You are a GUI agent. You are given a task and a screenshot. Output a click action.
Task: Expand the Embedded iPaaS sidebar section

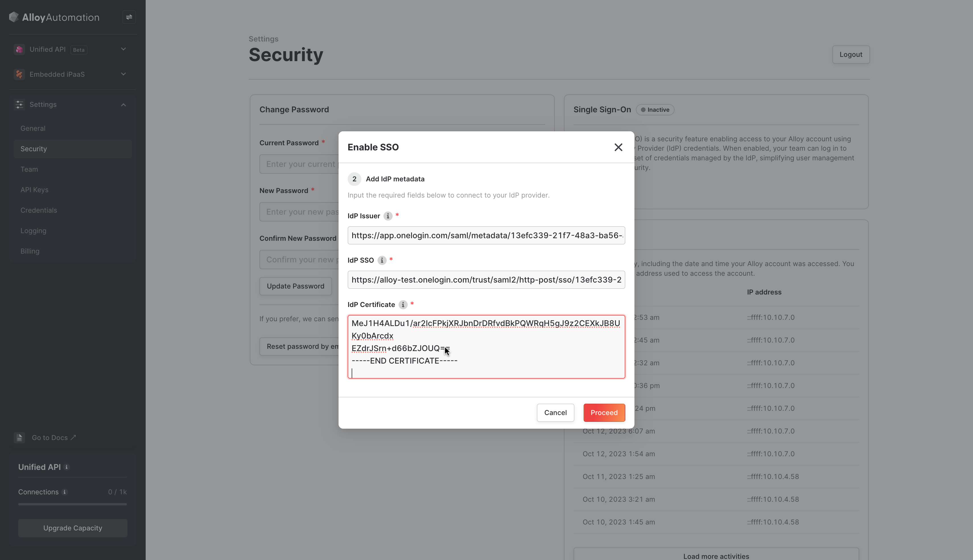click(123, 74)
